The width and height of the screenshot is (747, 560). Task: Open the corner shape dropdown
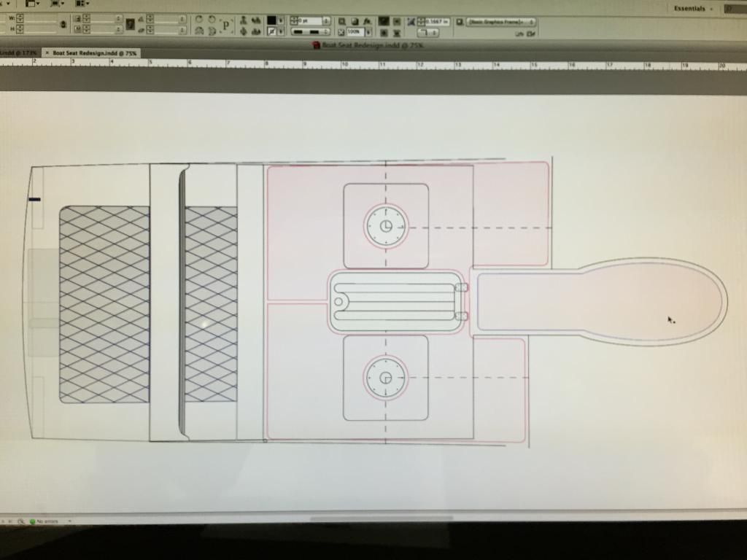point(428,33)
